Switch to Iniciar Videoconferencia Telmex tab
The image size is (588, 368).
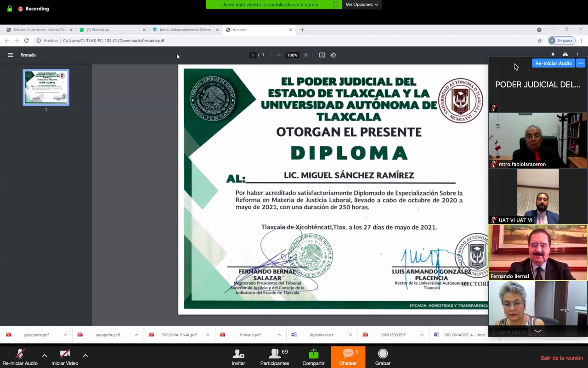point(185,30)
